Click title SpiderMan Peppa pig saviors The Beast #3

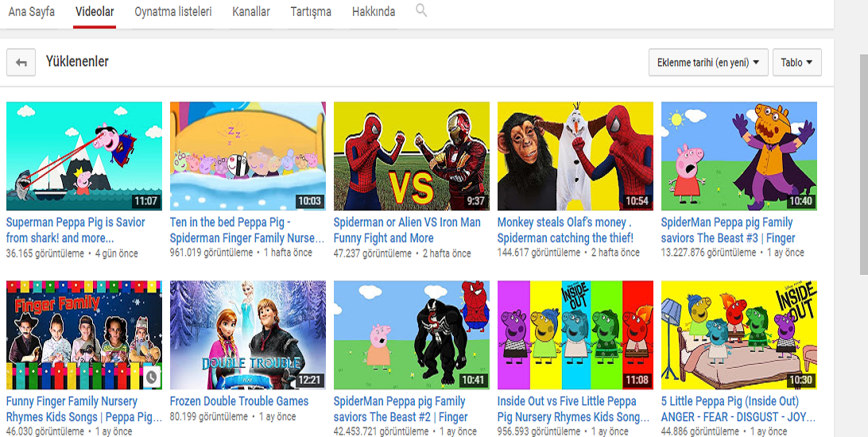tap(728, 230)
